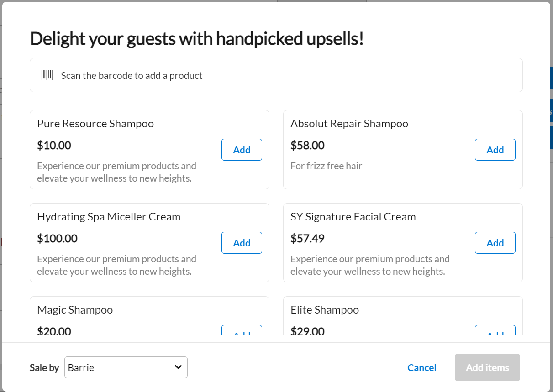Select the Magic Shampoo card title
This screenshot has width=553, height=392.
(x=75, y=310)
